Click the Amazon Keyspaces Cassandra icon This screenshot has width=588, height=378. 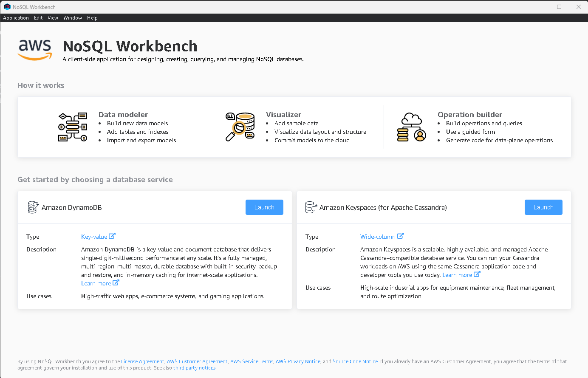311,207
